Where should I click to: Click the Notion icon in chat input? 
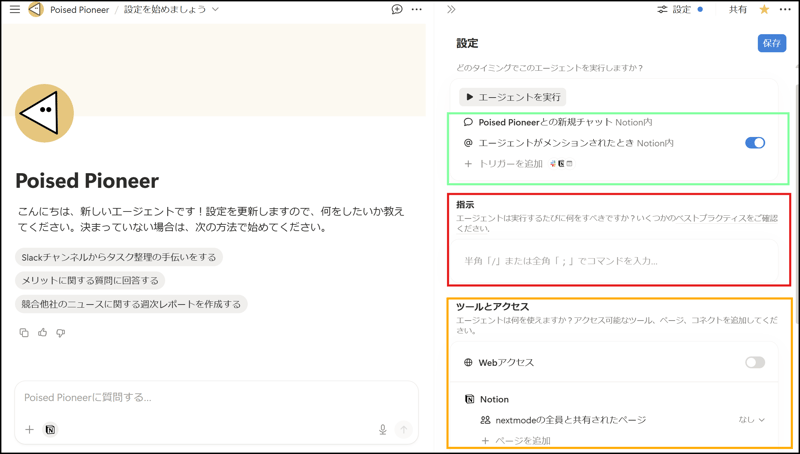coord(50,430)
